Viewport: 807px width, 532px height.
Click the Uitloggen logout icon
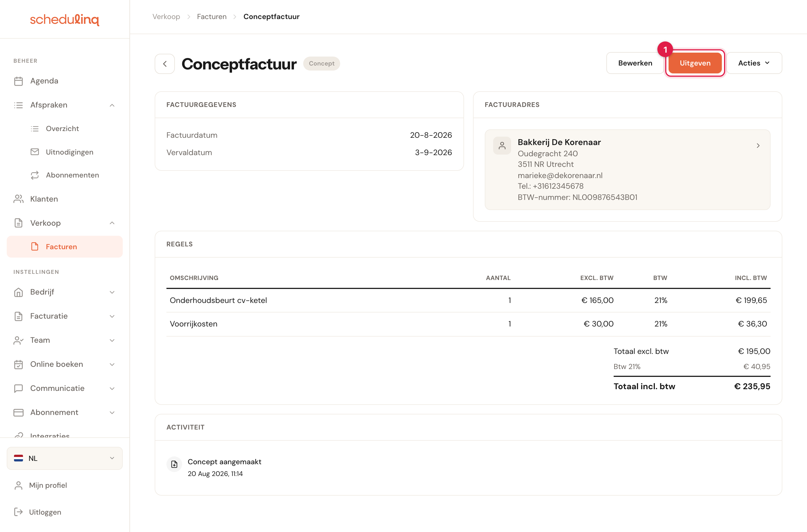pyautogui.click(x=19, y=512)
